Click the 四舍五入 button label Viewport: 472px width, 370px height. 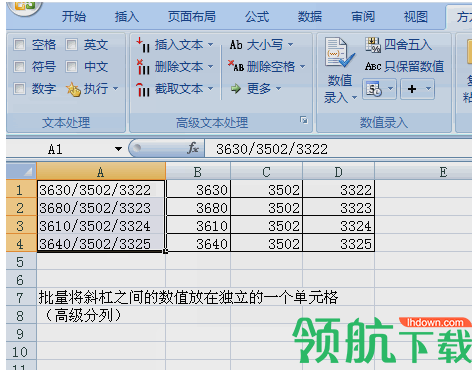pyautogui.click(x=408, y=44)
